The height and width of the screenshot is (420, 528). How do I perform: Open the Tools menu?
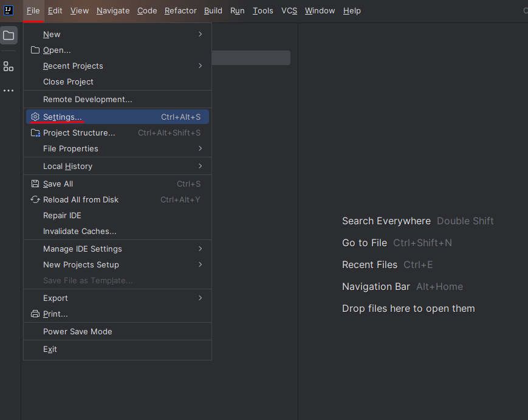coord(263,11)
